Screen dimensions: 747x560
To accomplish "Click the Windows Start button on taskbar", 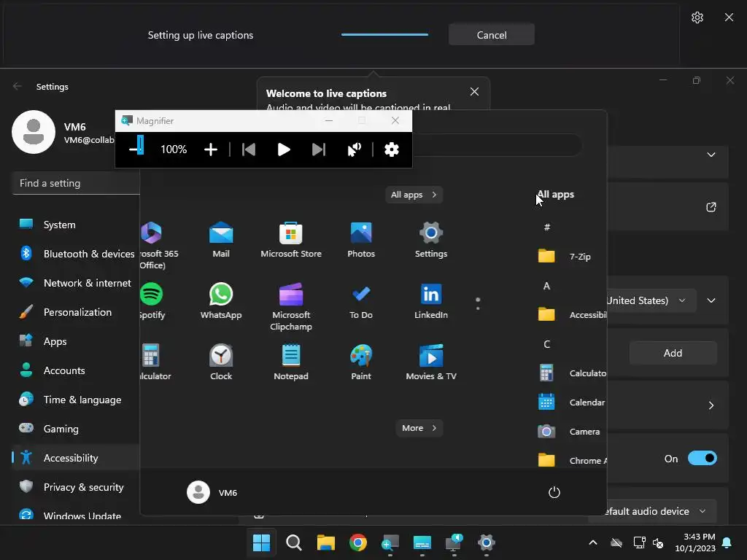I will 261,542.
